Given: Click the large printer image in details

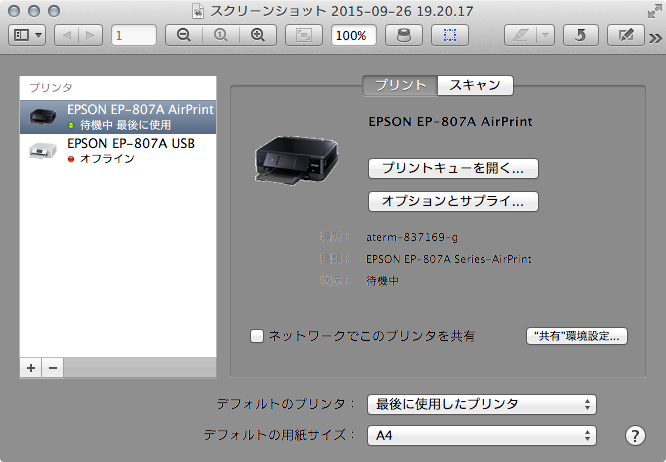Looking at the screenshot, I should coord(296,160).
